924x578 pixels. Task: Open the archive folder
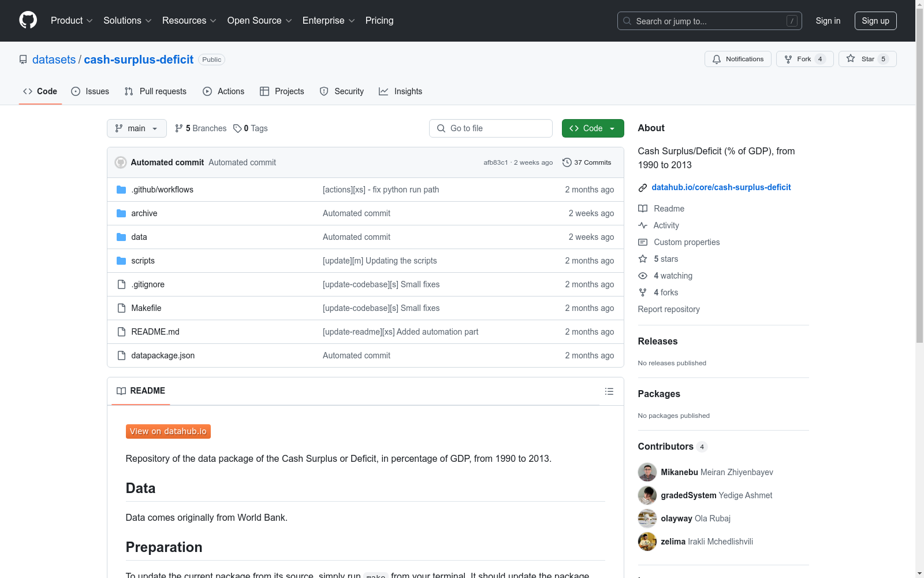tap(144, 213)
